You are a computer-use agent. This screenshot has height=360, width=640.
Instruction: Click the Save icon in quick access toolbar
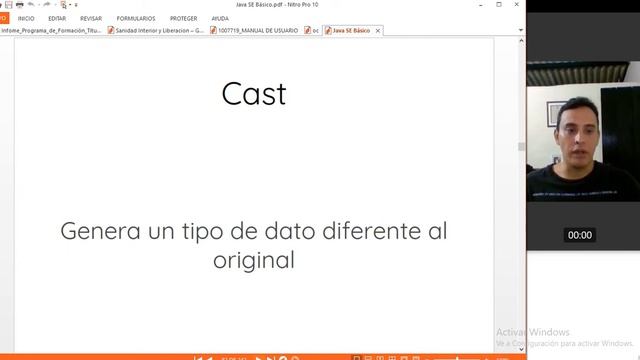9,4
